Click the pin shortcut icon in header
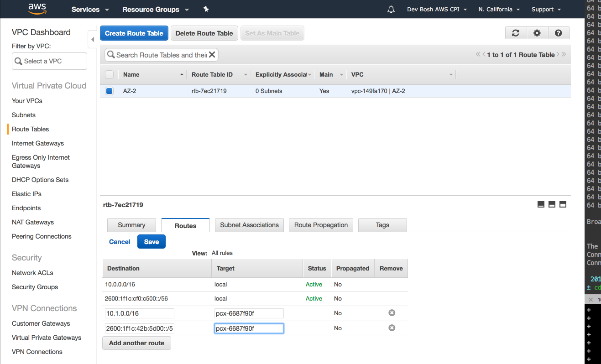The height and width of the screenshot is (364, 601). tap(206, 9)
